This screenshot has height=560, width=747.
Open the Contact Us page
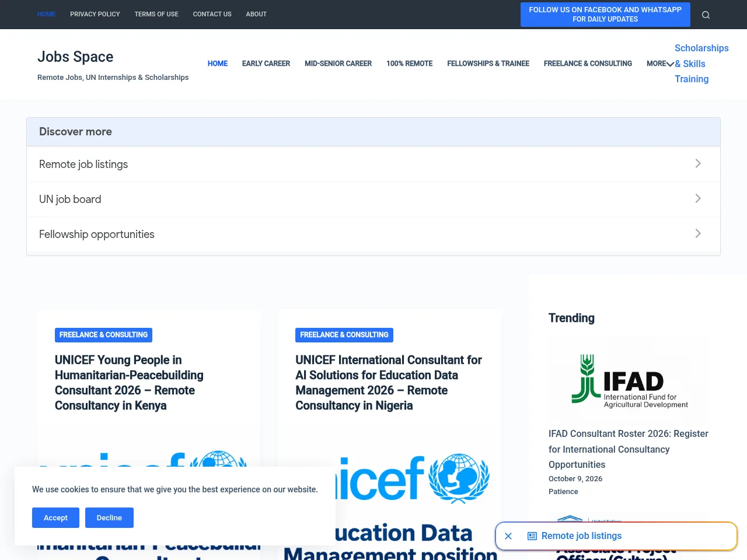212,14
